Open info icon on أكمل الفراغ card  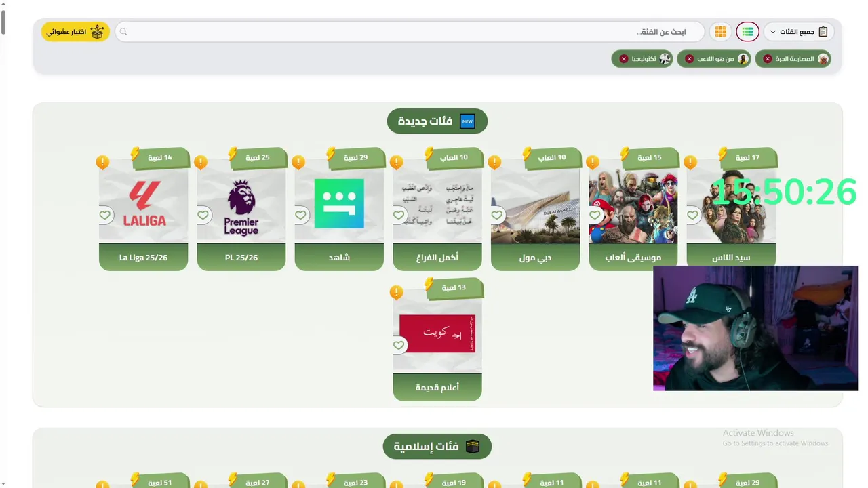[x=397, y=162]
